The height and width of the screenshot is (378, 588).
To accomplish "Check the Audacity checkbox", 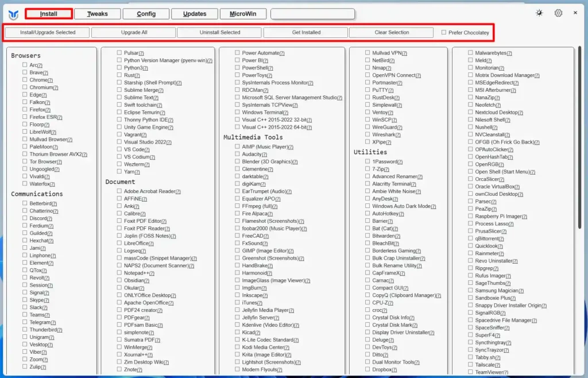I will pyautogui.click(x=237, y=154).
